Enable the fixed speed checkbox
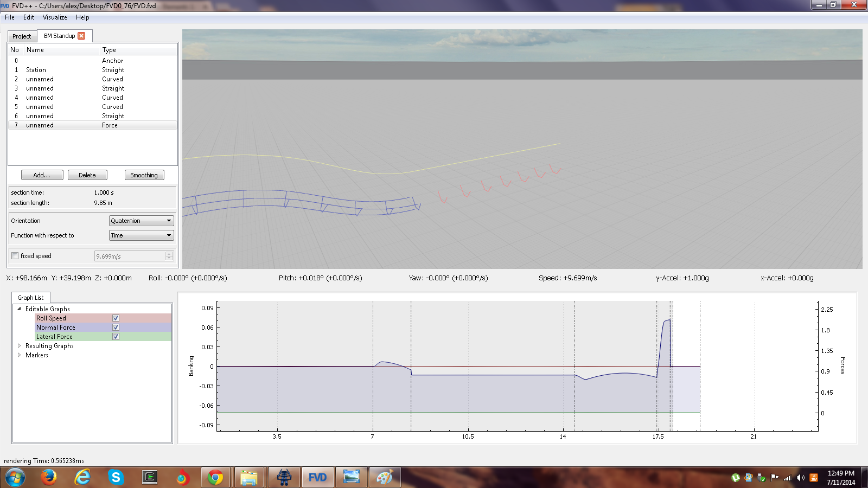This screenshot has height=488, width=868. 15,256
